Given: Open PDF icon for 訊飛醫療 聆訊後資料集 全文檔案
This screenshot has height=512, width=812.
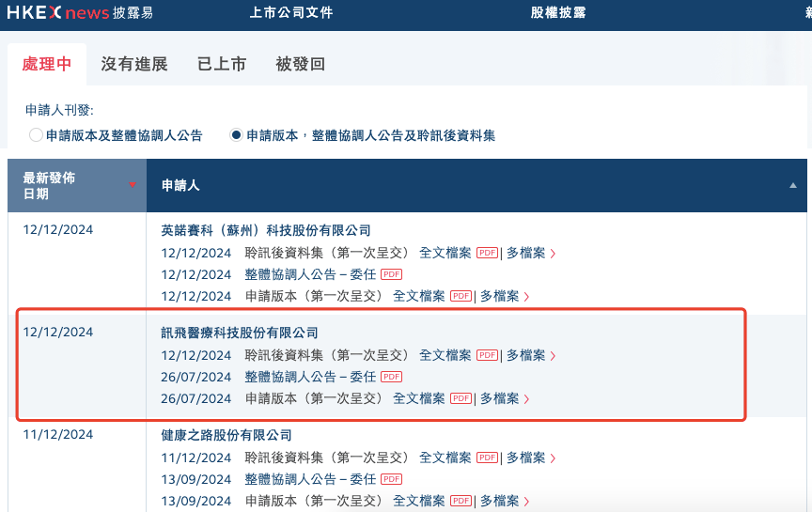Looking at the screenshot, I should pyautogui.click(x=486, y=356).
